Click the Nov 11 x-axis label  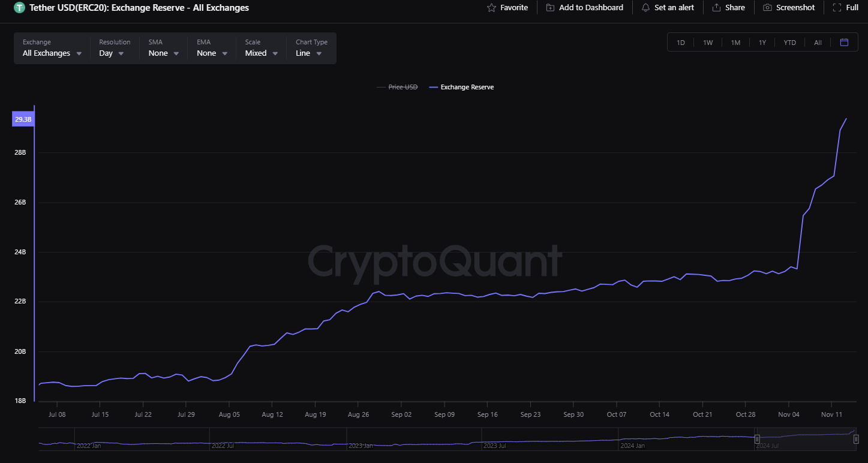coord(831,414)
